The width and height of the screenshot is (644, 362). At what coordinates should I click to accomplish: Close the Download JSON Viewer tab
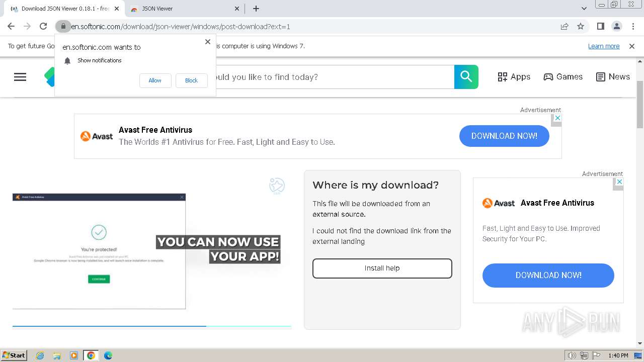pos(117,9)
